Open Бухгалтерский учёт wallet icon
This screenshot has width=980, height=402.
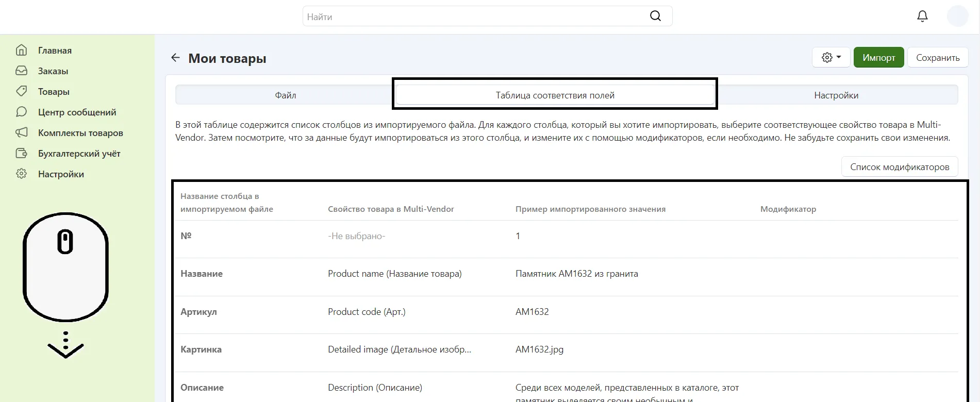pyautogui.click(x=21, y=153)
